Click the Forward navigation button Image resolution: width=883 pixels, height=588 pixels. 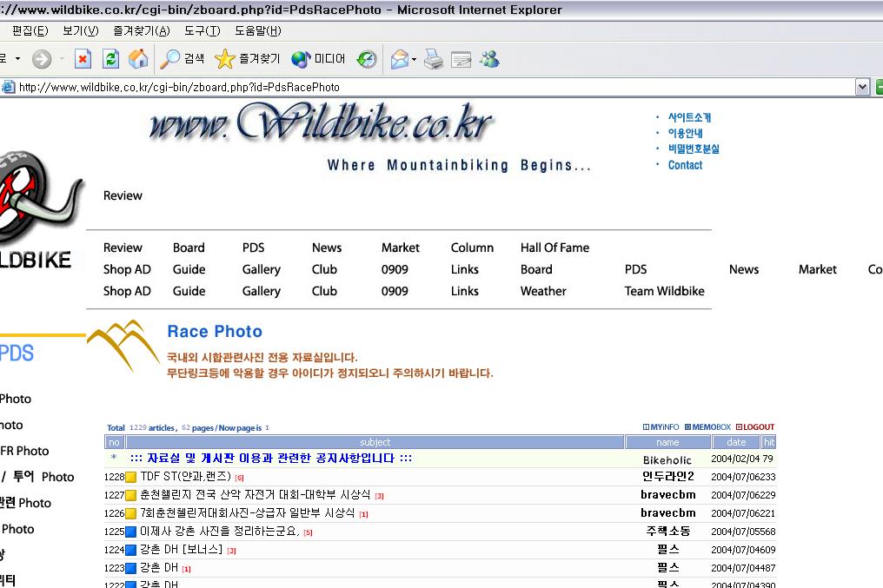click(x=42, y=59)
